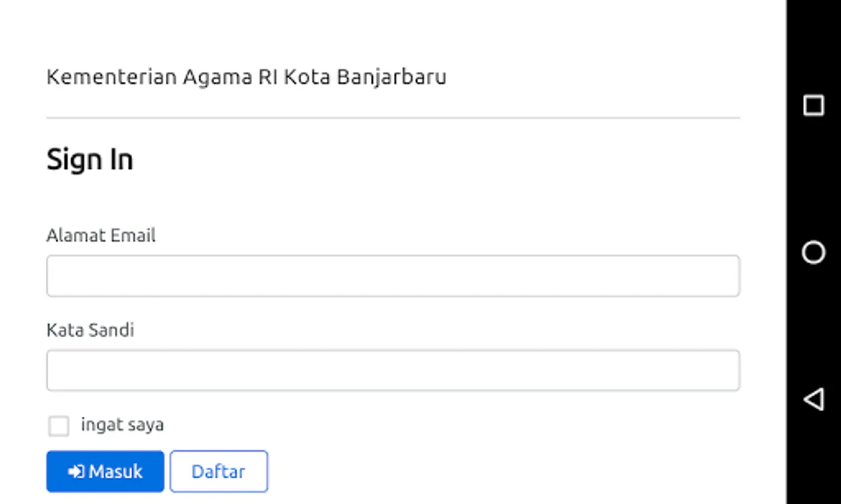841x504 pixels.
Task: Click the word Banjarbaru in the header
Action: (x=391, y=77)
